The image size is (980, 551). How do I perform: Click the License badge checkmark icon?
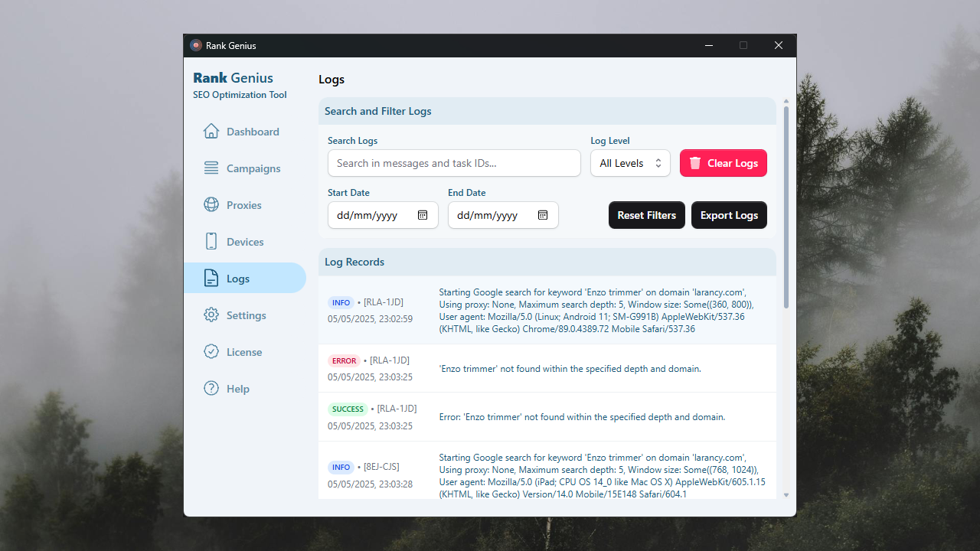(211, 352)
